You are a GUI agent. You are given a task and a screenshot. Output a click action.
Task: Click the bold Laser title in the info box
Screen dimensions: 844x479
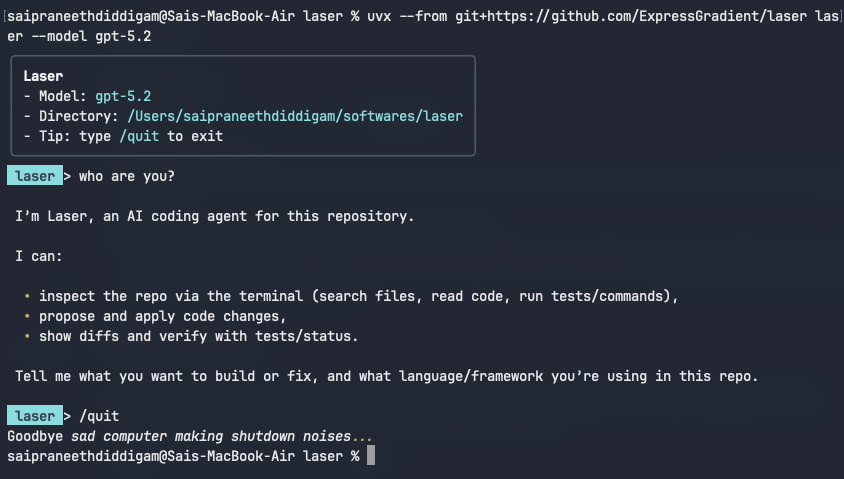click(x=43, y=76)
